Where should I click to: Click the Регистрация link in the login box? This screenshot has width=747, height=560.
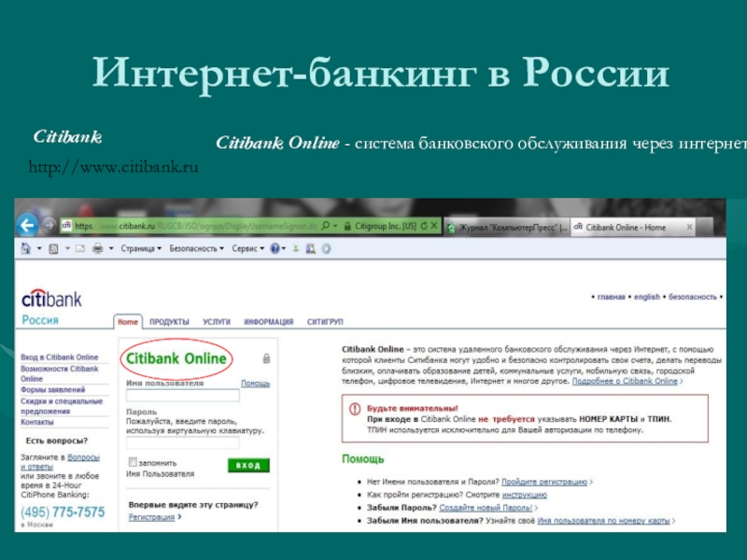coord(151,517)
